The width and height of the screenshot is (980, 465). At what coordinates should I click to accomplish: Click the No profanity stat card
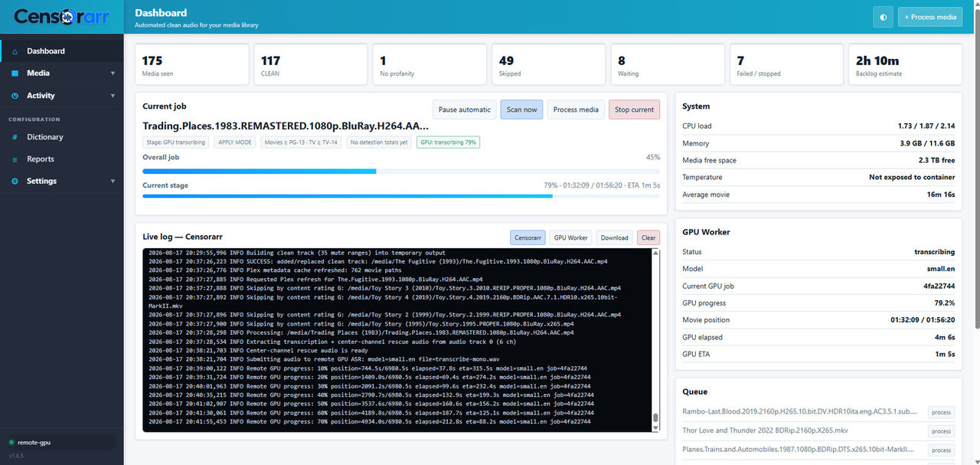(430, 65)
